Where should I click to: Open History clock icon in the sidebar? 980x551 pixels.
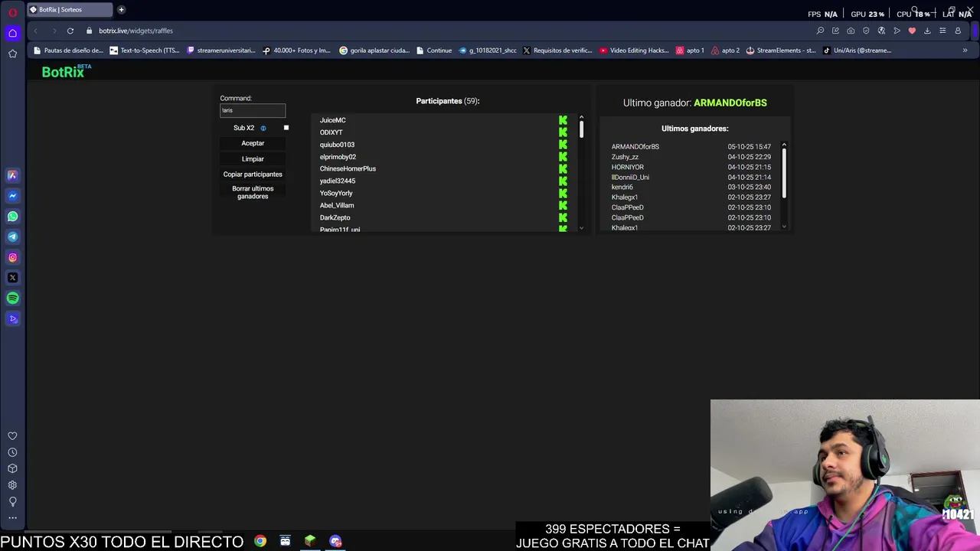12,452
